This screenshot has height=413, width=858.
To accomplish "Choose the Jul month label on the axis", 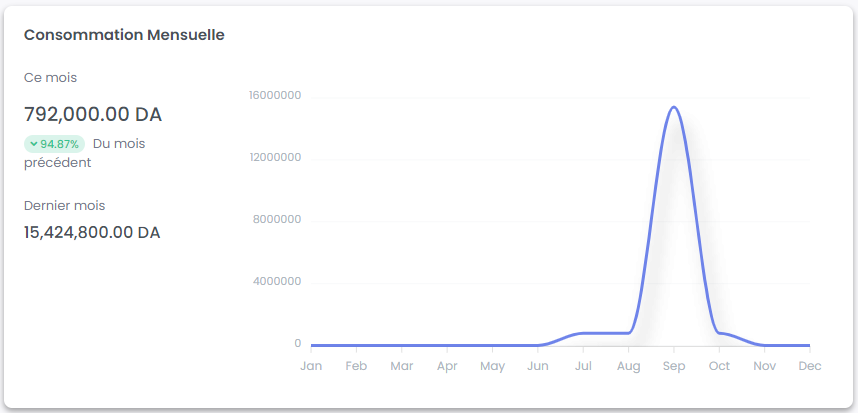I will [x=583, y=366].
